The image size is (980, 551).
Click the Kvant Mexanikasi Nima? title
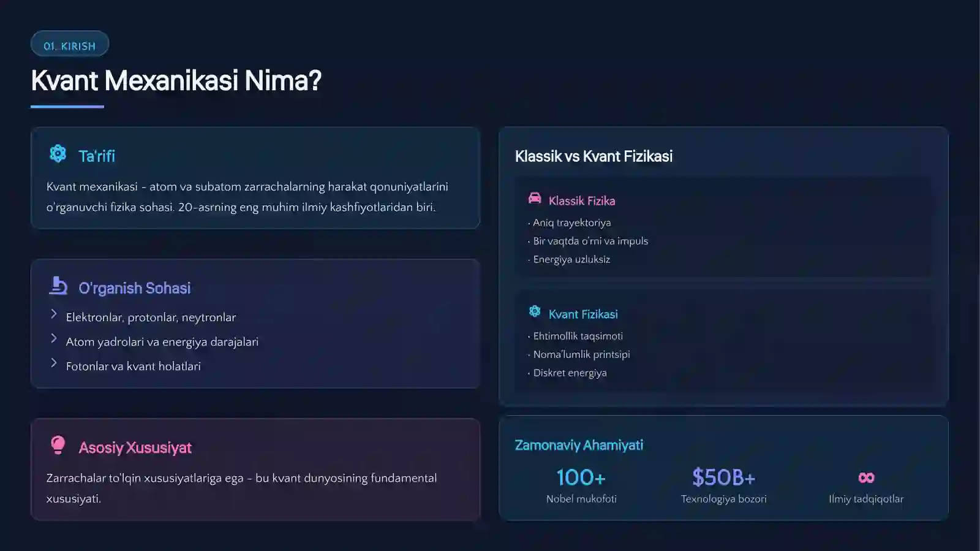(x=176, y=80)
